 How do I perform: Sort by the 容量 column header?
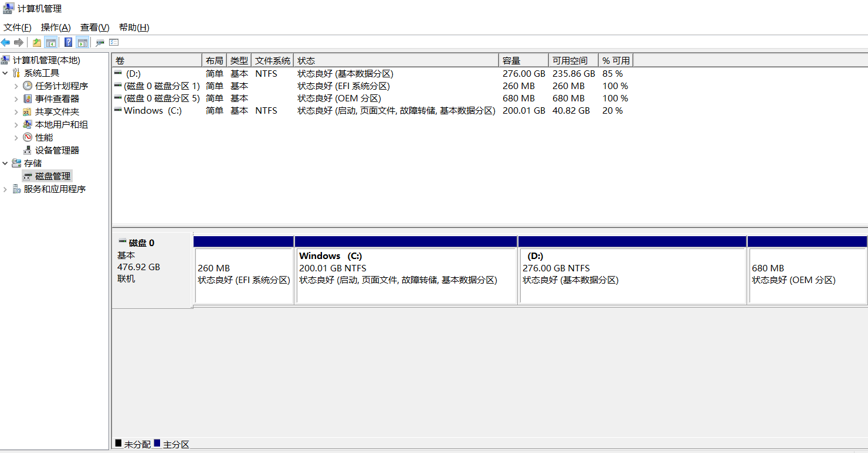coord(524,60)
